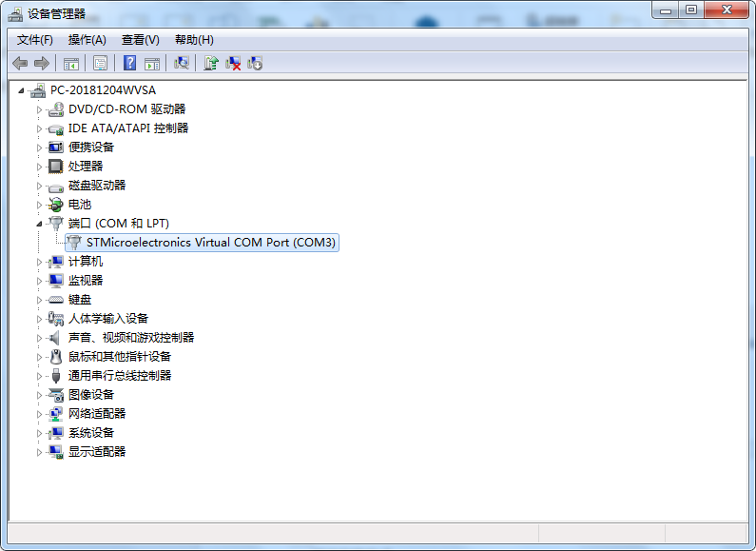This screenshot has height=551, width=756.
Task: Select the 系统设备 label
Action: pyautogui.click(x=91, y=433)
